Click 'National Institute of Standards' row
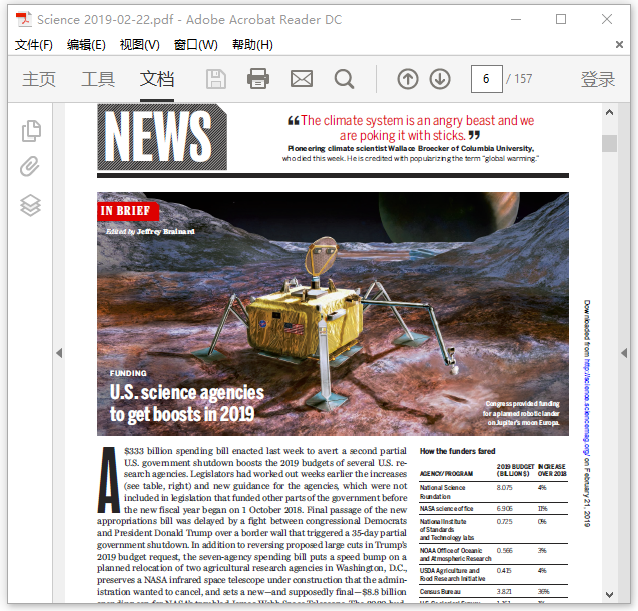Image resolution: width=638 pixels, height=611 pixels. click(494, 529)
